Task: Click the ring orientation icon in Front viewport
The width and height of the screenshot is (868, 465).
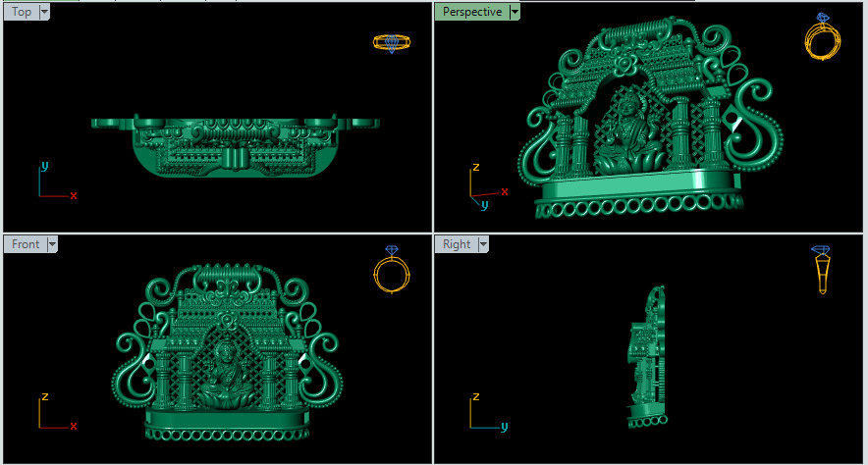Action: 392,269
